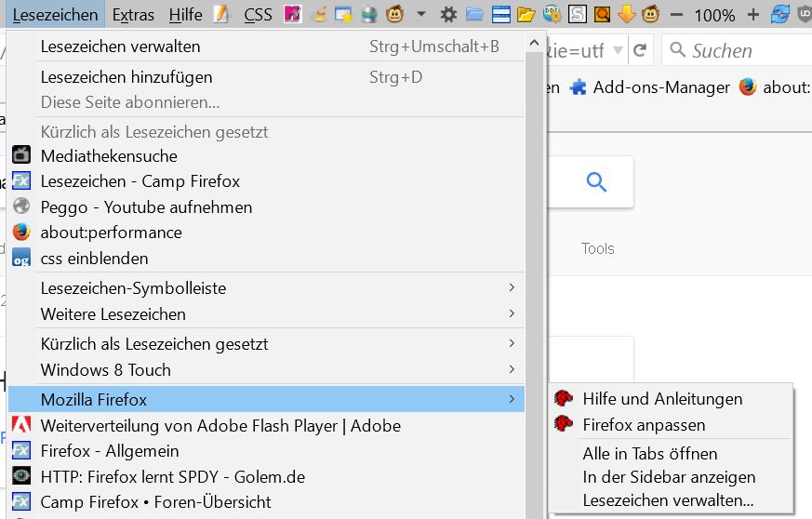Image resolution: width=812 pixels, height=519 pixels.
Task: Open the Mediathekensuche bookmark
Action: pos(109,156)
